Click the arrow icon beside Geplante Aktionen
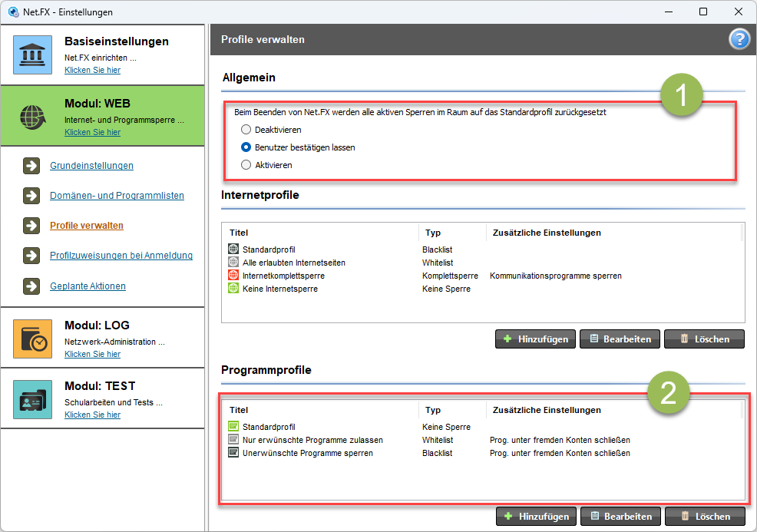757x532 pixels. coord(31,286)
